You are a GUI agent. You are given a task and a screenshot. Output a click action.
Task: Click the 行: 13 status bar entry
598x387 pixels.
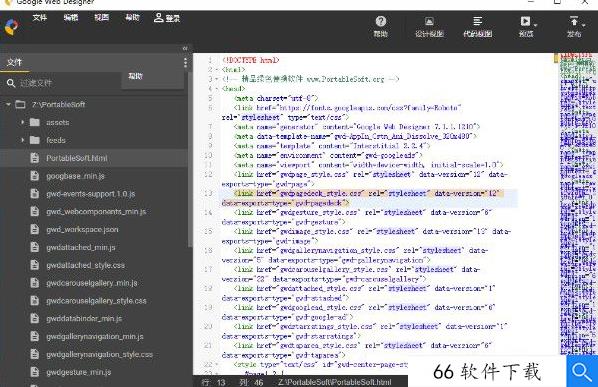point(213,382)
